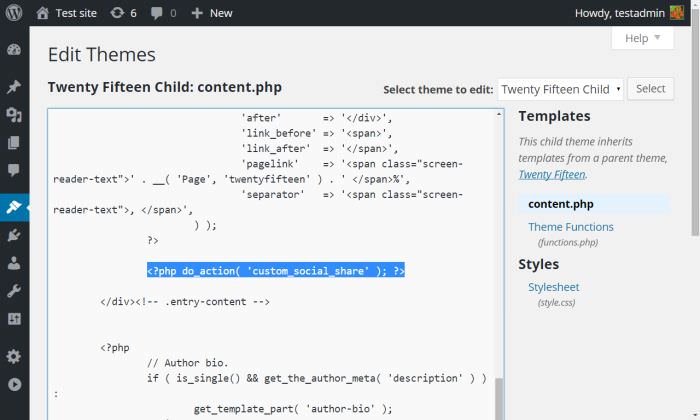Open Posts pushpin in sidebar
Viewport: 700px width, 420px height.
point(14,87)
